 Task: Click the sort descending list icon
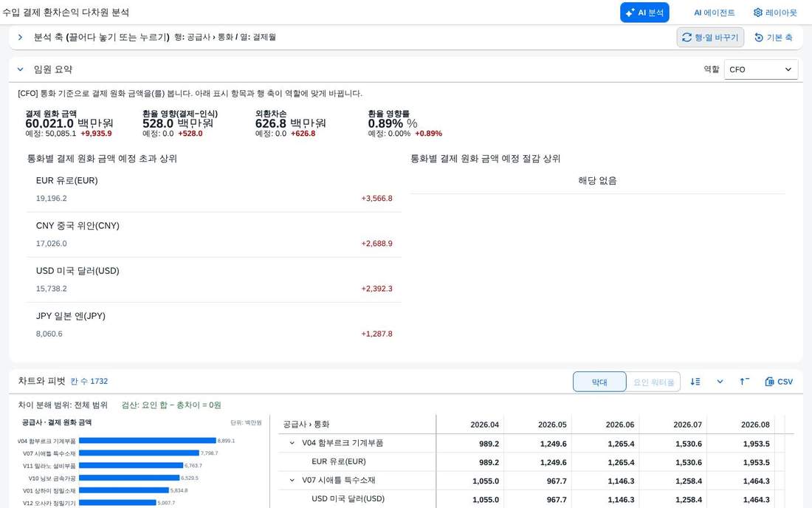(x=695, y=382)
